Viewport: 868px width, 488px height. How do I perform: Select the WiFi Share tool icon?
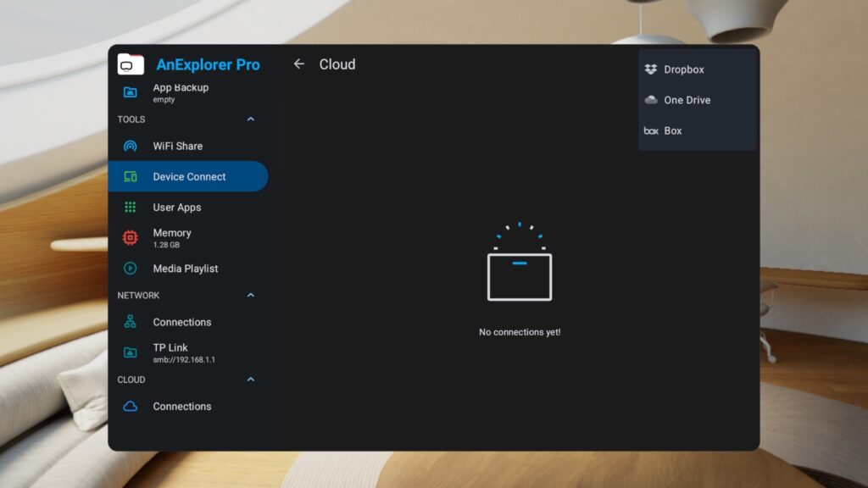coord(130,146)
